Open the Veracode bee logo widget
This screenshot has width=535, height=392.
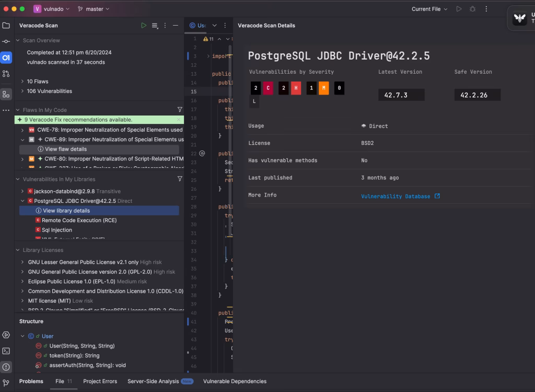coord(520,18)
